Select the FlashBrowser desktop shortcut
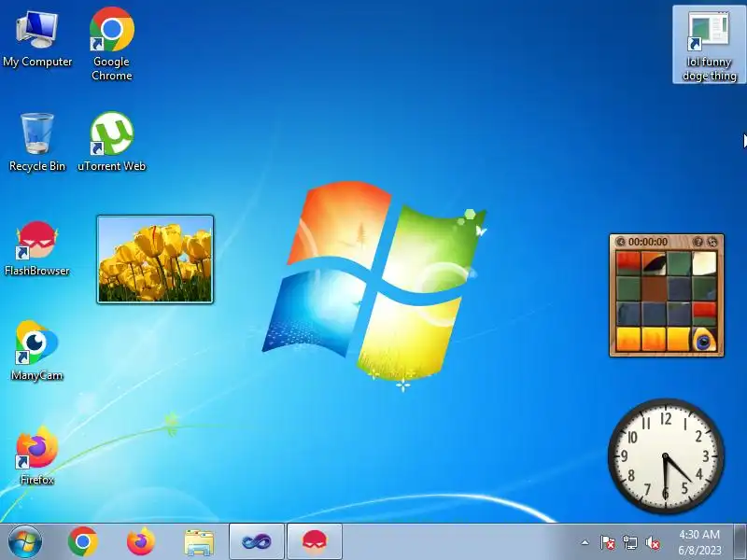Image resolution: width=747 pixels, height=560 pixels. click(37, 247)
